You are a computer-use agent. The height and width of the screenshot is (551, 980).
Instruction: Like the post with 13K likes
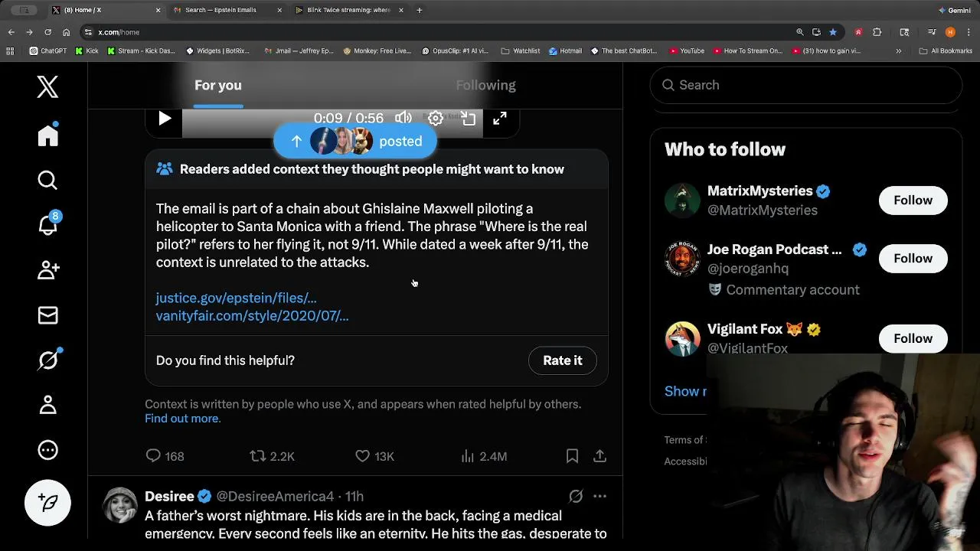pyautogui.click(x=374, y=456)
